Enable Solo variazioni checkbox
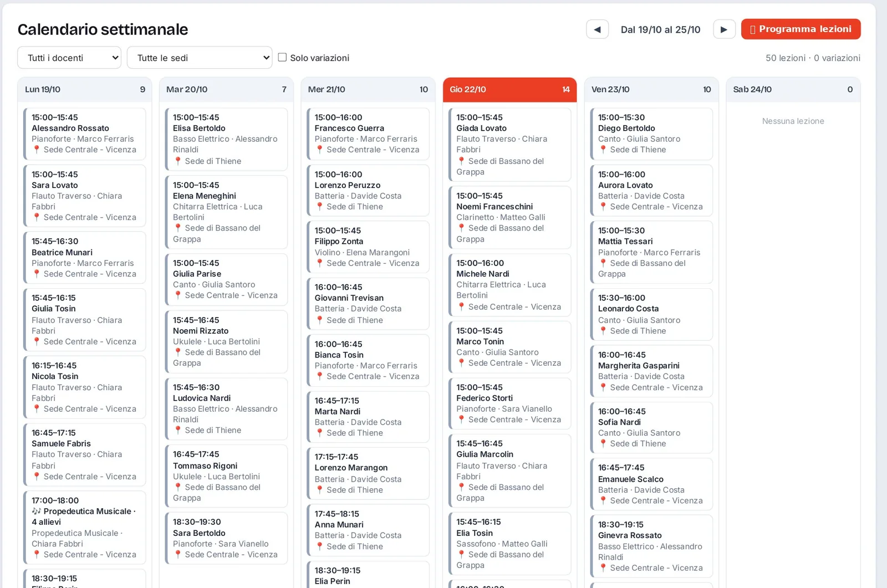887x588 pixels. [282, 57]
